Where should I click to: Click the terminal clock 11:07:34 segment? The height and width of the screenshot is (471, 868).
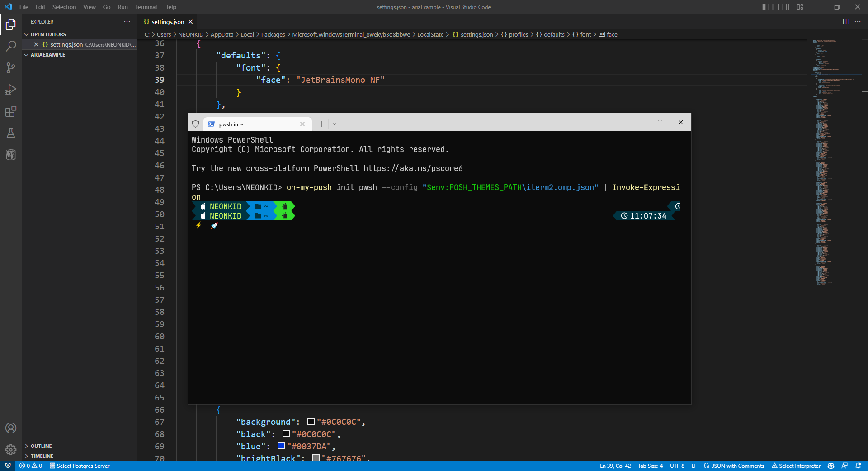644,216
